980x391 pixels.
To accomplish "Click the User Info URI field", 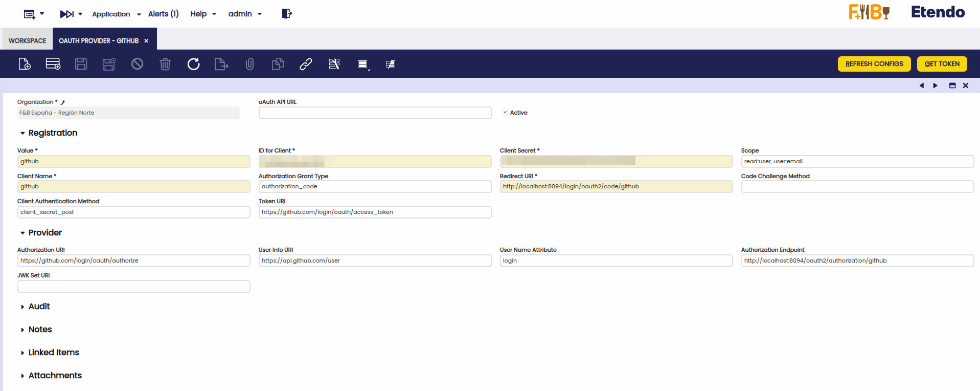I will pos(375,260).
